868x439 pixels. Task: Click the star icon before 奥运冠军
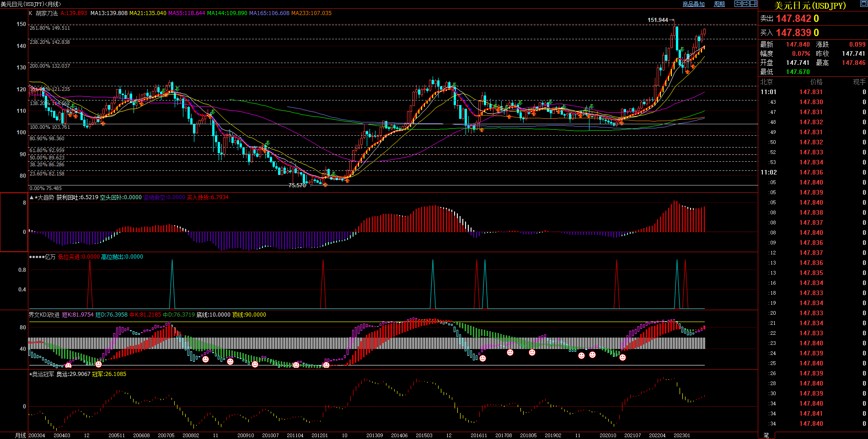[x=31, y=374]
